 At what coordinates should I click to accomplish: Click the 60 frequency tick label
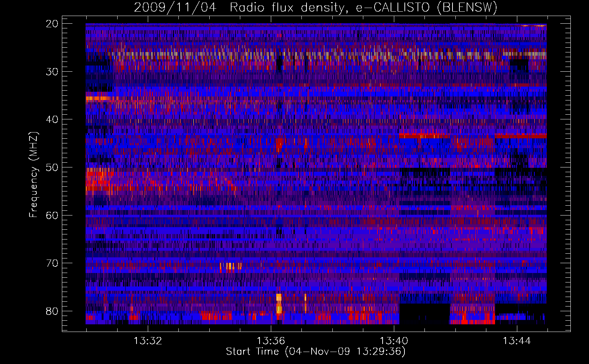[52, 215]
